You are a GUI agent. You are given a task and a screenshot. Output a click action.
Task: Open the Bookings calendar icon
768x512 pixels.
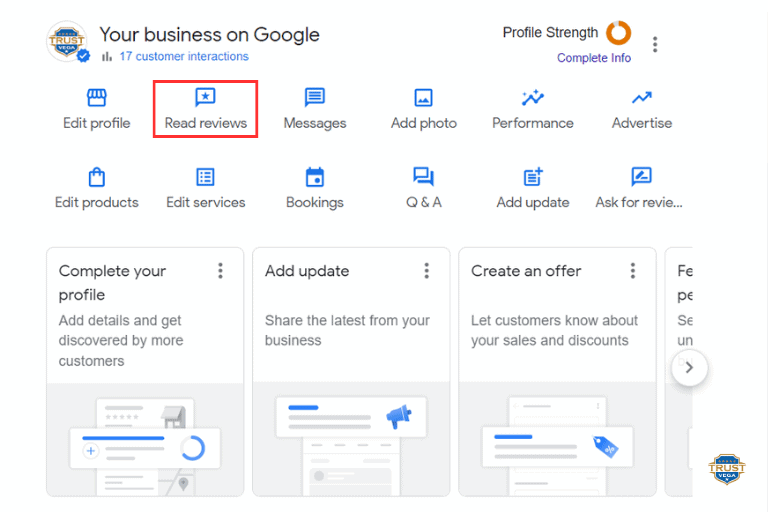click(314, 177)
